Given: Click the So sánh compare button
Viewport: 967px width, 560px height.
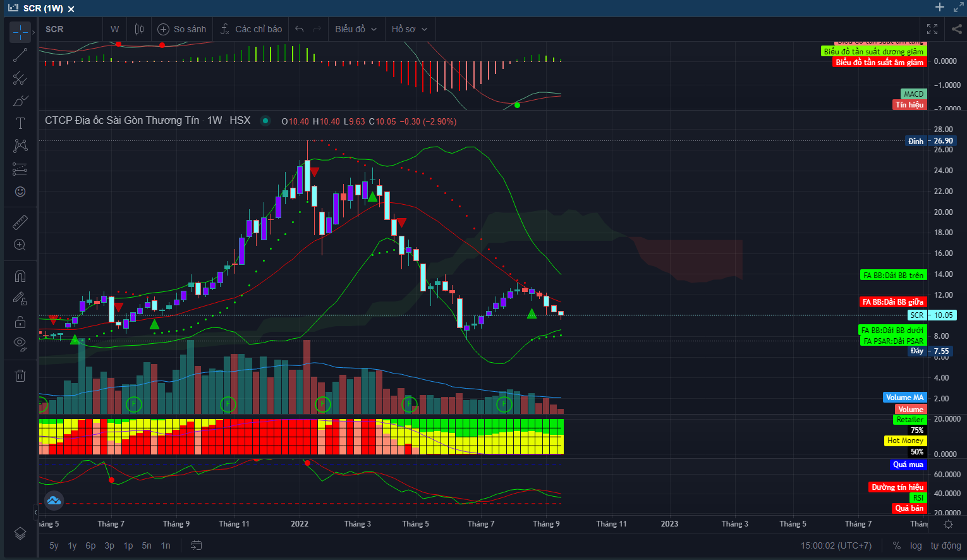Looking at the screenshot, I should [182, 29].
